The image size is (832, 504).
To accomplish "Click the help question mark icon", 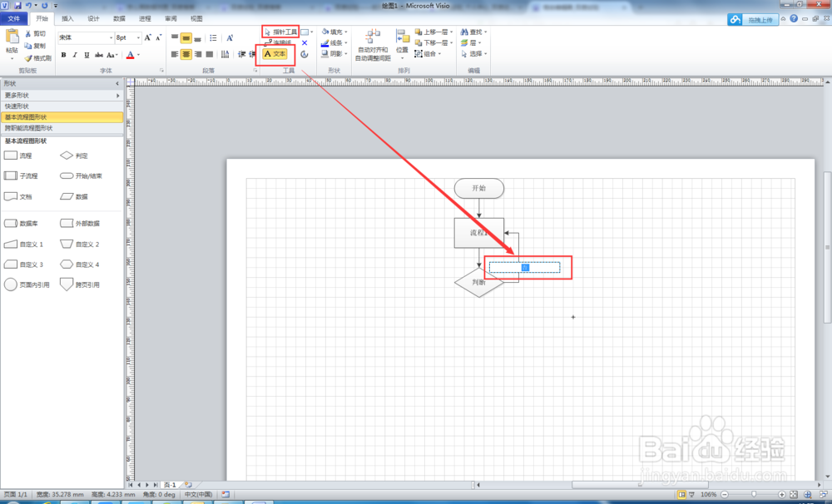I will click(794, 18).
